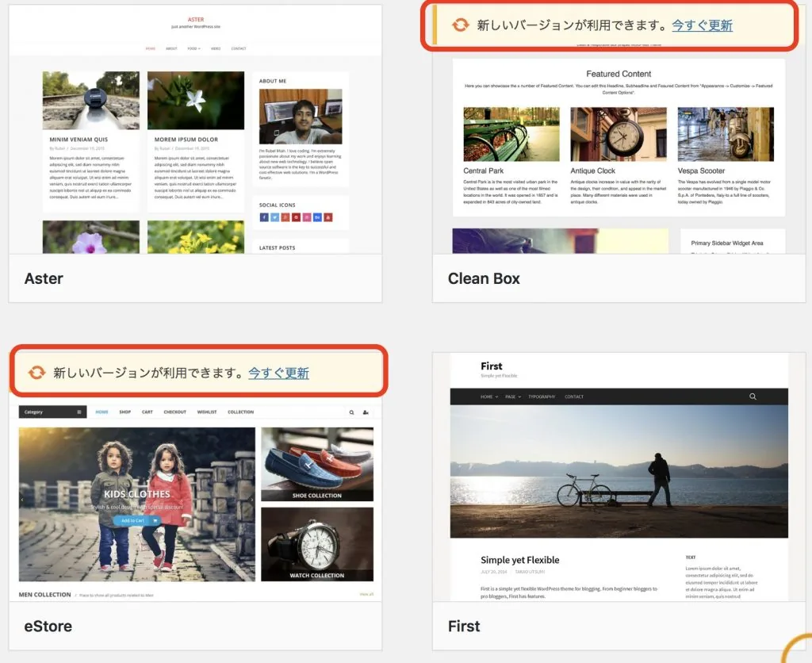Select the First theme name label
The width and height of the screenshot is (812, 663).
point(464,627)
